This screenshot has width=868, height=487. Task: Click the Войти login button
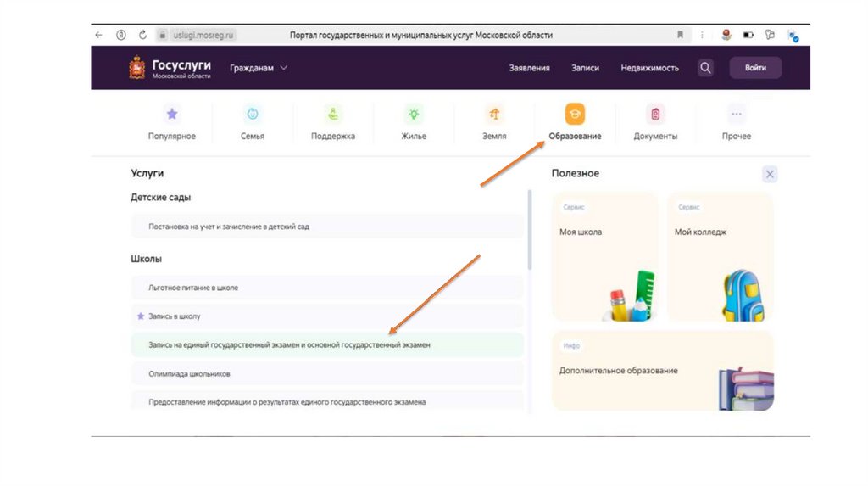click(x=755, y=68)
